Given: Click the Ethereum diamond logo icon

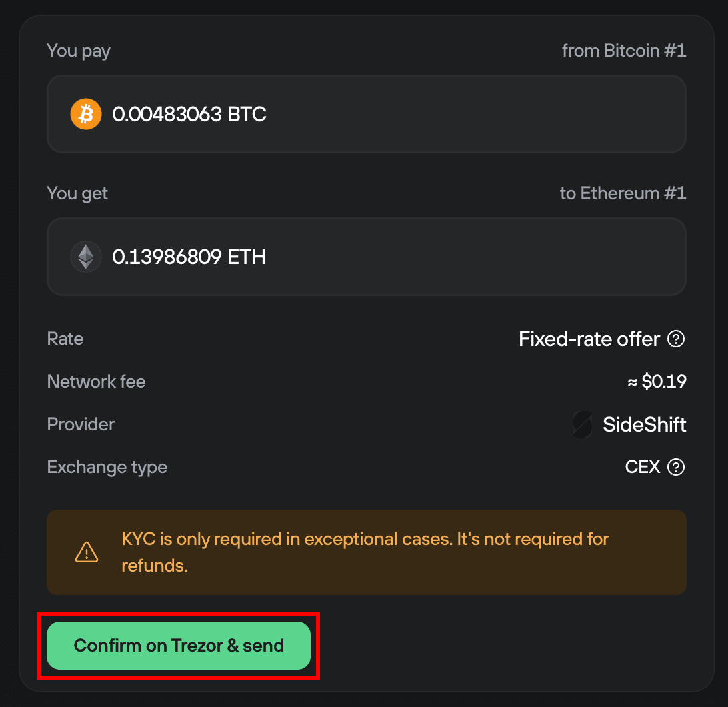Looking at the screenshot, I should (x=86, y=257).
